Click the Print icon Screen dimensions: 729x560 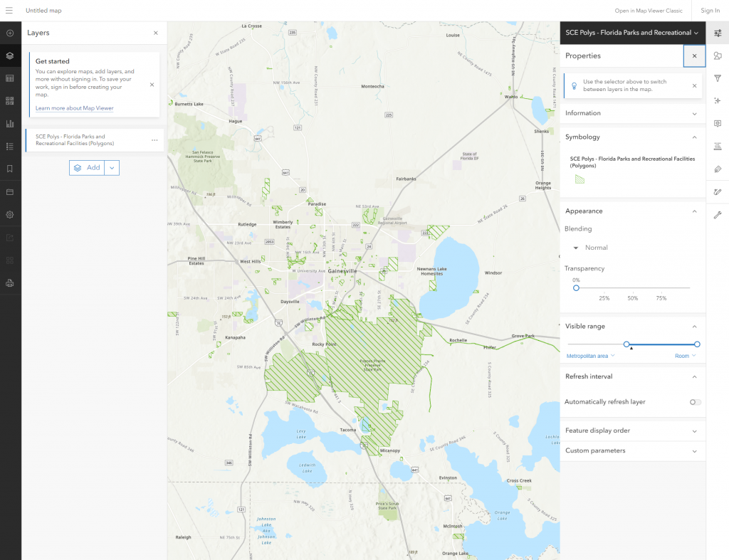(10, 282)
